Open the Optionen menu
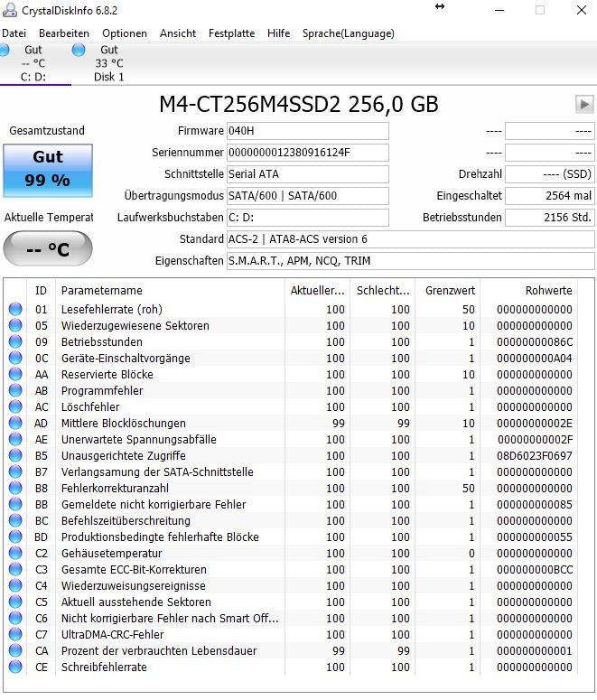The width and height of the screenshot is (597, 700). pos(125,33)
